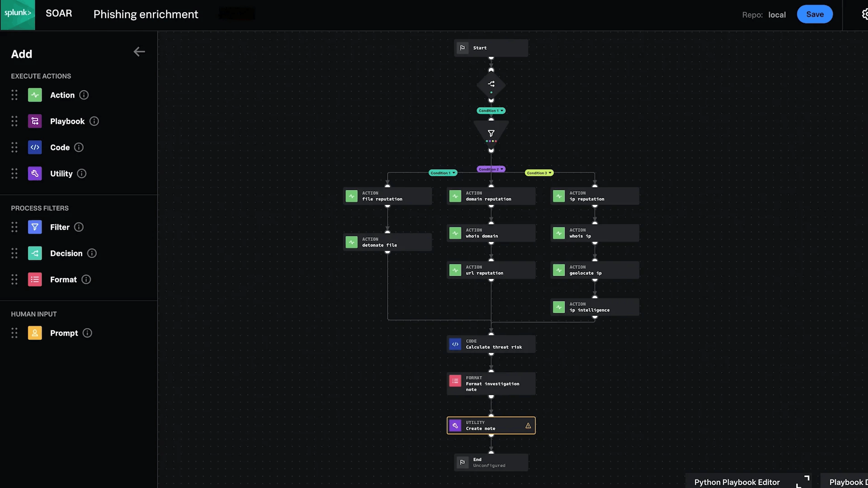Click the Format label in sidebar

coord(63,280)
